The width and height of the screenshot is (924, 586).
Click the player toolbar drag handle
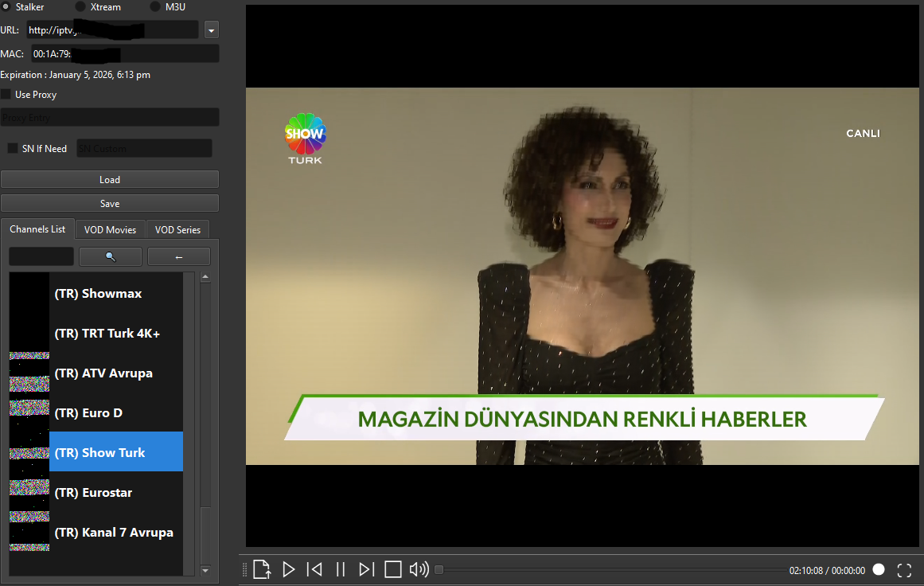point(244,570)
